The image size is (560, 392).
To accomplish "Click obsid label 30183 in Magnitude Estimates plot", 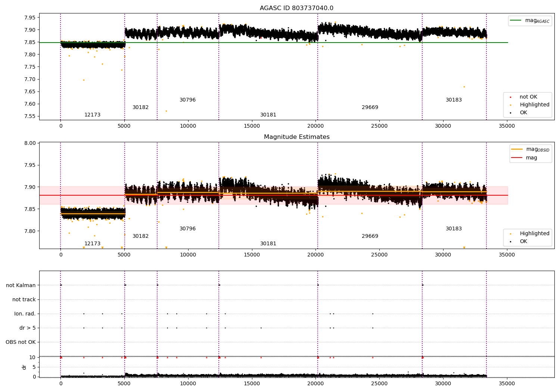I will [454, 229].
